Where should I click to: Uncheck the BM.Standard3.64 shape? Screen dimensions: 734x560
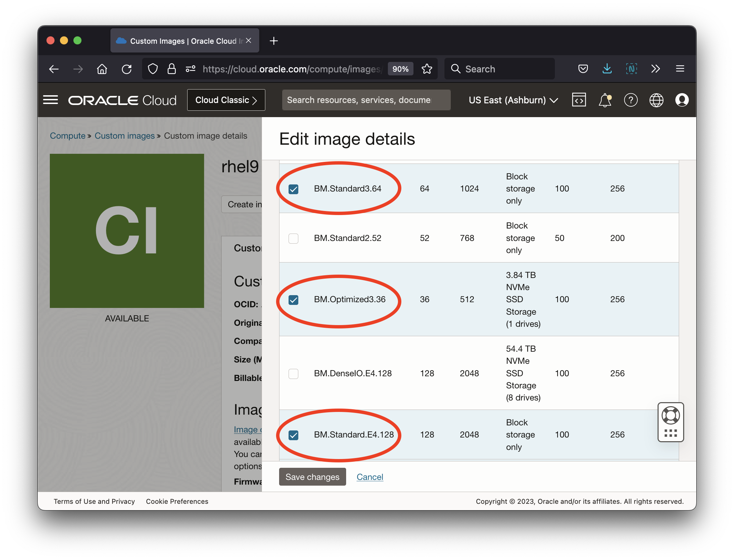click(293, 189)
